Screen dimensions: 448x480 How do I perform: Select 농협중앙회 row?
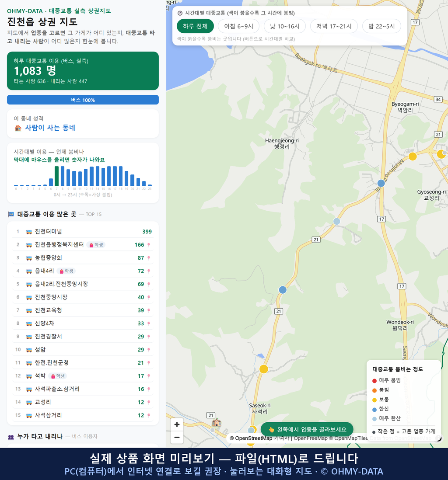83,258
